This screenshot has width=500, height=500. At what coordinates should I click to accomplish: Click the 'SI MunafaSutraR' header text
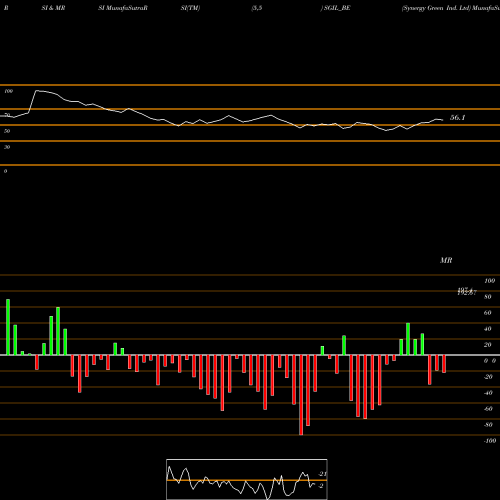coord(123,8)
